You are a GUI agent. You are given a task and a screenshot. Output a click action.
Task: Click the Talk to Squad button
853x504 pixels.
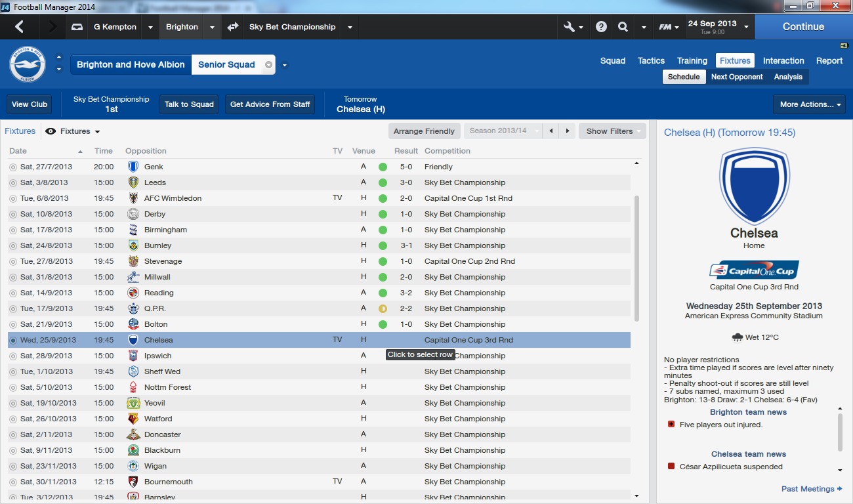[x=189, y=104]
